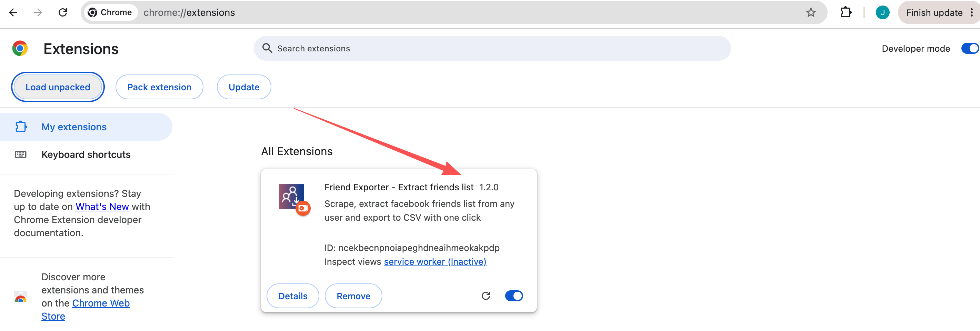This screenshot has height=331, width=980.
Task: Open the J profile avatar
Action: pos(883,12)
